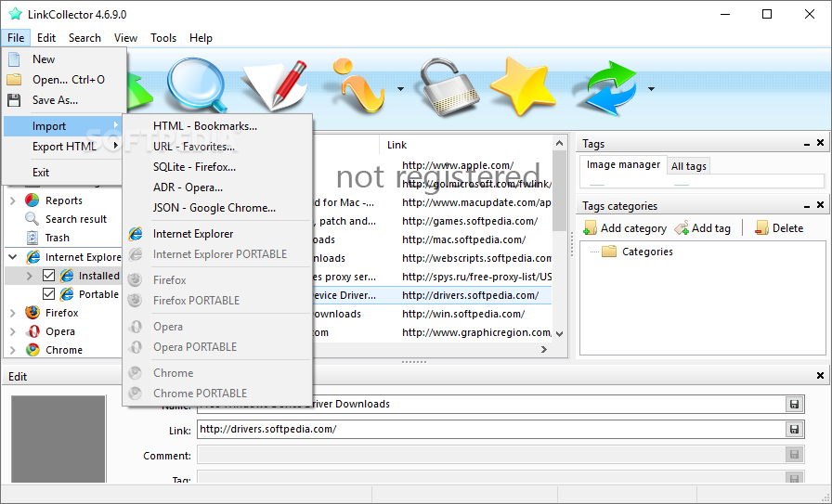Click the yellow star favorites toolbar icon
This screenshot has width=832, height=504.
(523, 87)
